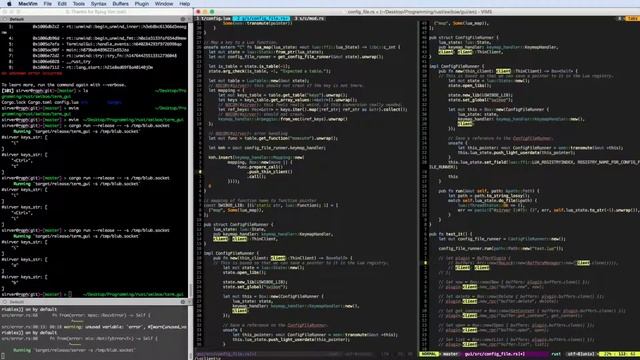Open the File menu
Screen dimensions: 640x360
point(48,4)
